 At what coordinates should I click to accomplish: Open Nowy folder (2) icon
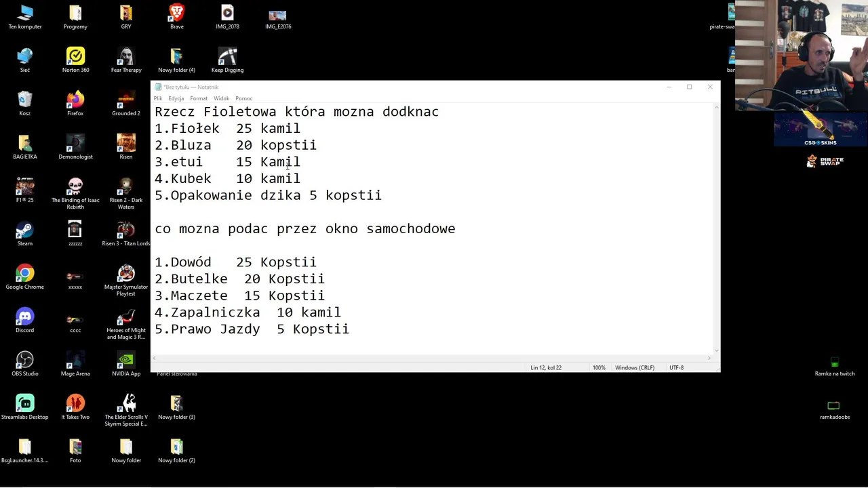pos(177,451)
